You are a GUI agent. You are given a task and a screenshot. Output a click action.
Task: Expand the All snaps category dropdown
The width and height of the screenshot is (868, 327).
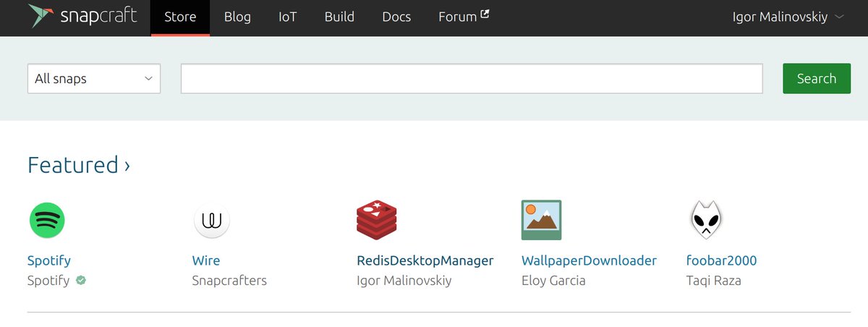[x=94, y=78]
